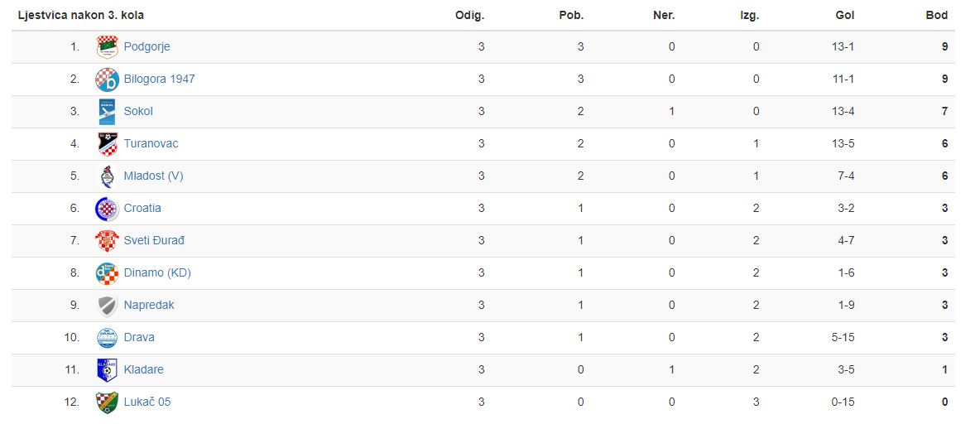Open the Sveti Đurađ team link

click(x=155, y=241)
